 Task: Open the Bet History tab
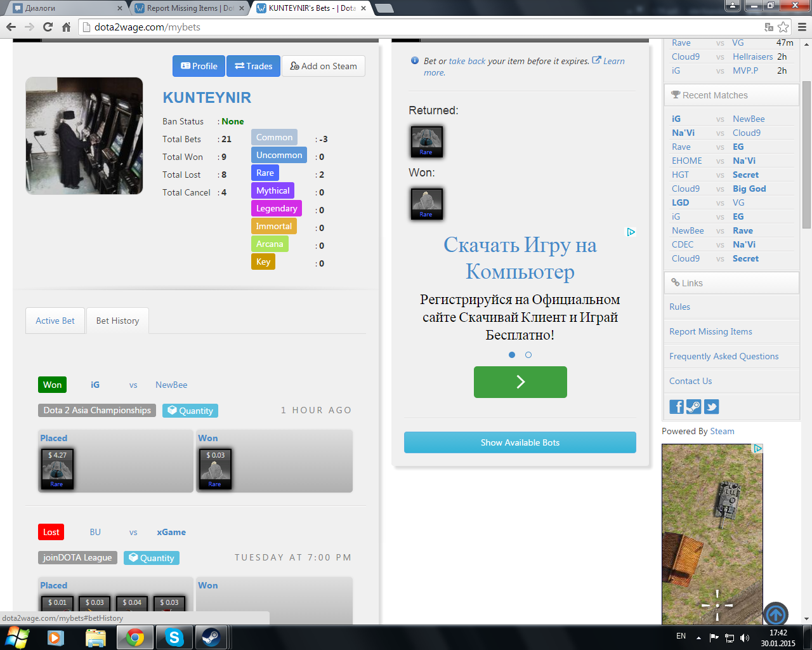pos(117,321)
